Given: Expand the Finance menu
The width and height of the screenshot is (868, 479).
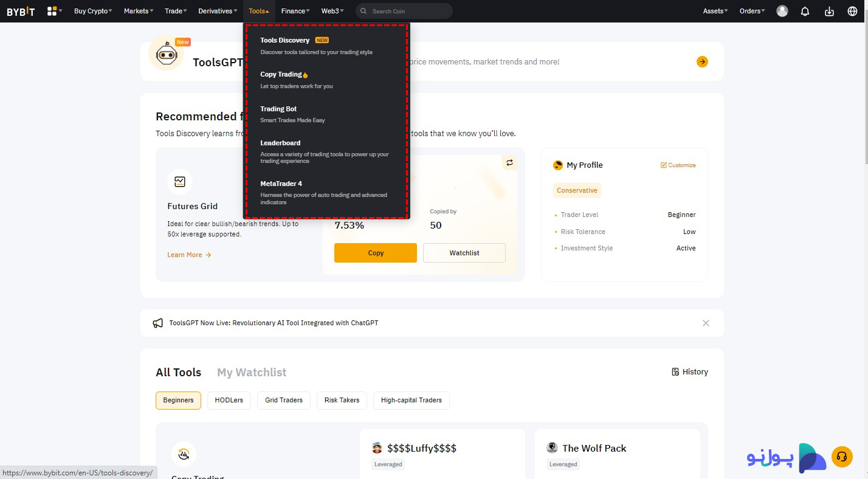Looking at the screenshot, I should (x=295, y=11).
